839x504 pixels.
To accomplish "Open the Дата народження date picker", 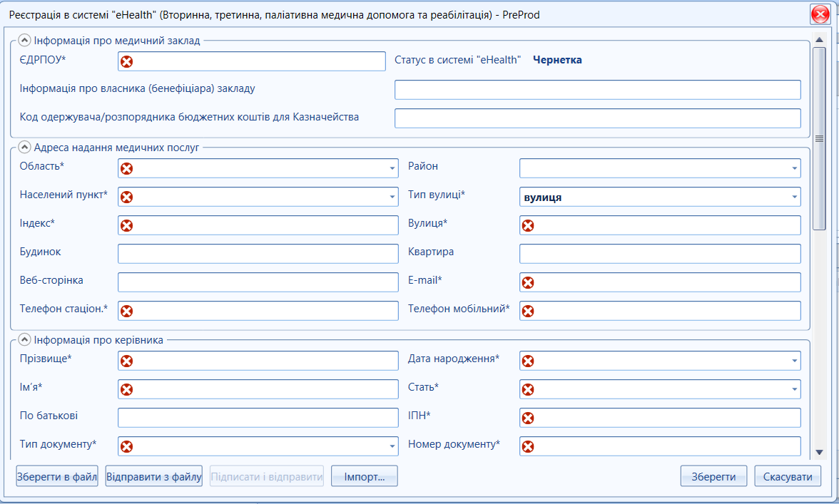I will click(794, 361).
